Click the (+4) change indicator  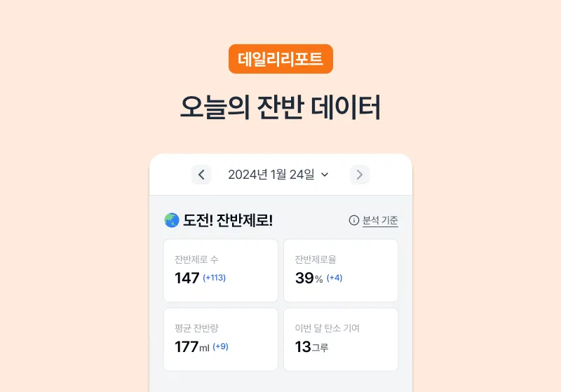point(334,278)
